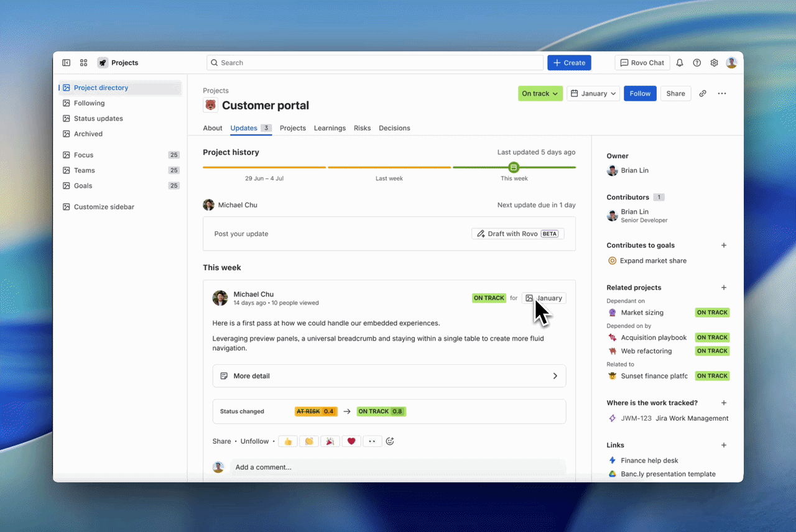Open the app switcher grid icon
This screenshot has width=796, height=532.
pyautogui.click(x=84, y=63)
